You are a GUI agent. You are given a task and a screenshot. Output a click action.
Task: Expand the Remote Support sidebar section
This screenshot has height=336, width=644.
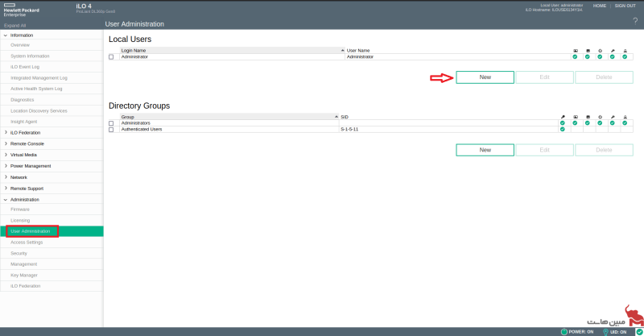tap(6, 189)
